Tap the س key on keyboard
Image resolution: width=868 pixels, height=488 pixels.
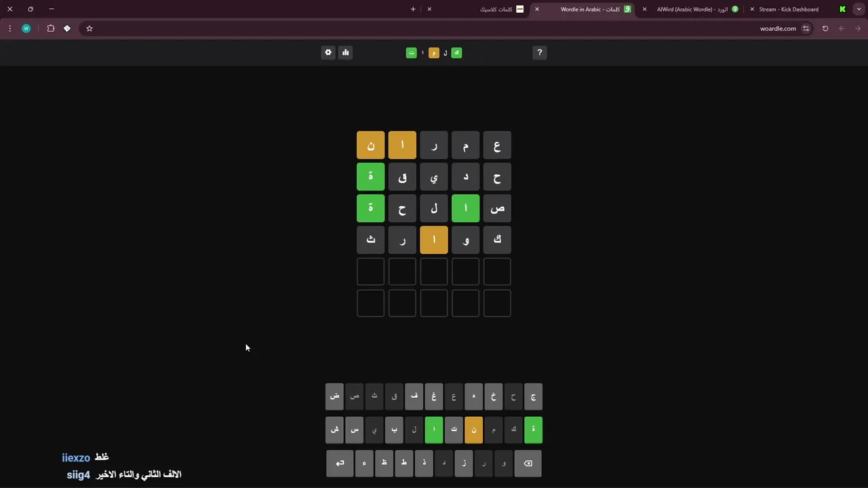pos(355,430)
